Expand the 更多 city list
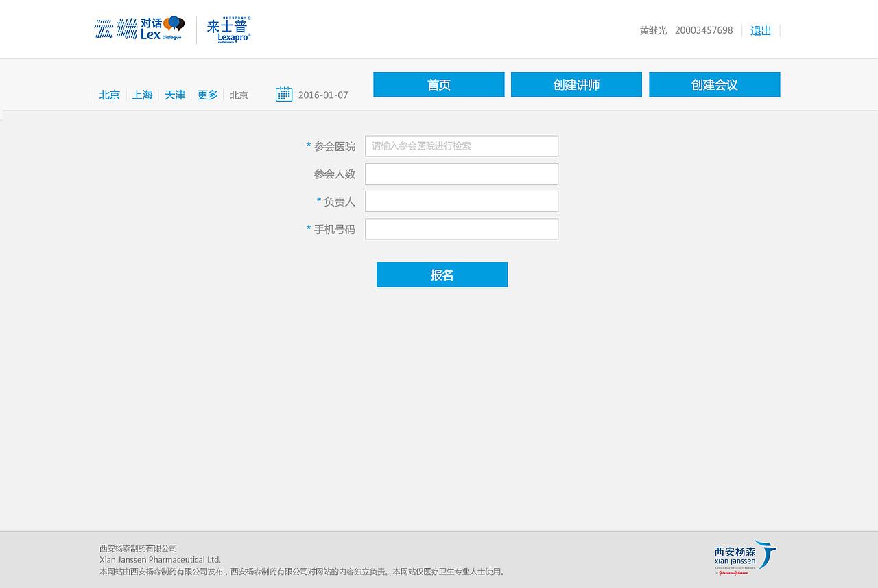878x588 pixels. (207, 95)
